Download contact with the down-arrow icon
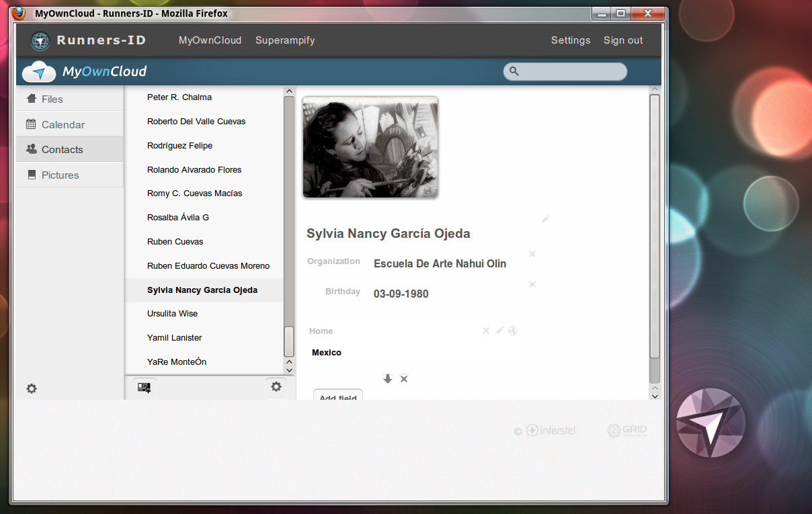812x514 pixels. [x=388, y=379]
